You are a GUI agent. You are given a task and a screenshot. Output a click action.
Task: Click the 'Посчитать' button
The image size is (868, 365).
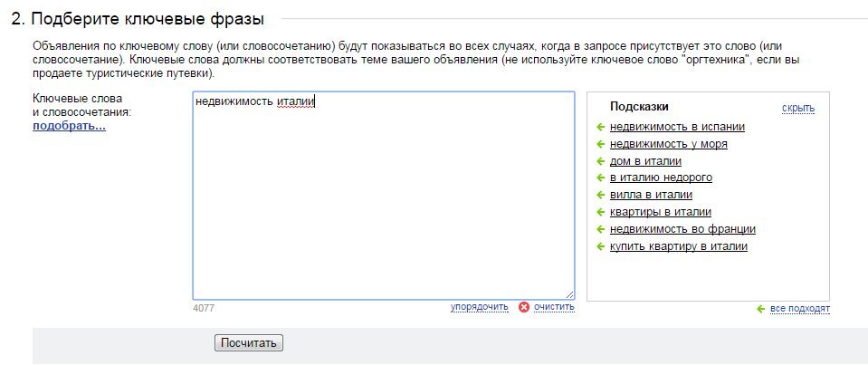pyautogui.click(x=249, y=343)
